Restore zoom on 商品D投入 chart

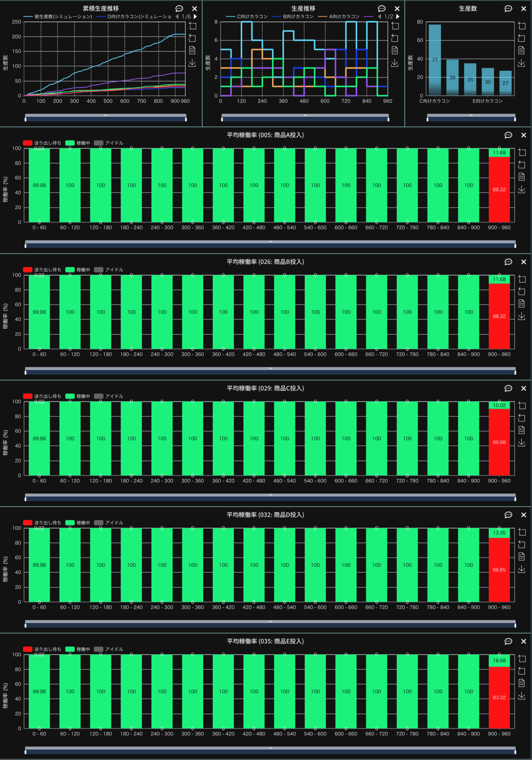coord(521,544)
